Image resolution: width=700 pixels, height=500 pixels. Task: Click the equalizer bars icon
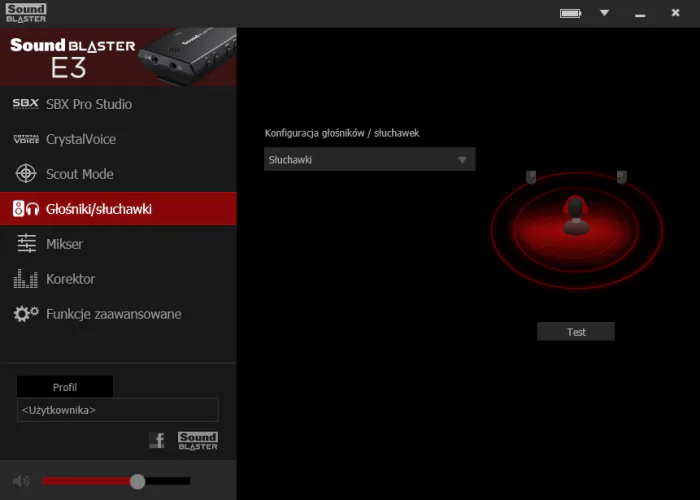[x=26, y=279]
